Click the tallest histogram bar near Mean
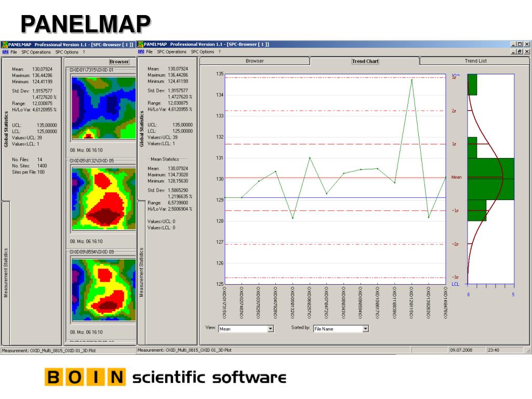Viewport: 532px width, 399px height. point(490,179)
